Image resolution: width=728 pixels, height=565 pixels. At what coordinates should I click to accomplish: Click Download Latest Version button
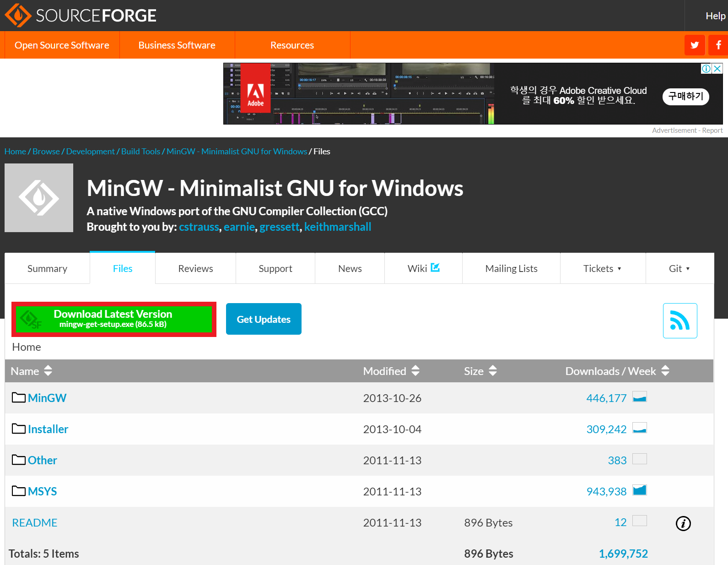pyautogui.click(x=114, y=319)
